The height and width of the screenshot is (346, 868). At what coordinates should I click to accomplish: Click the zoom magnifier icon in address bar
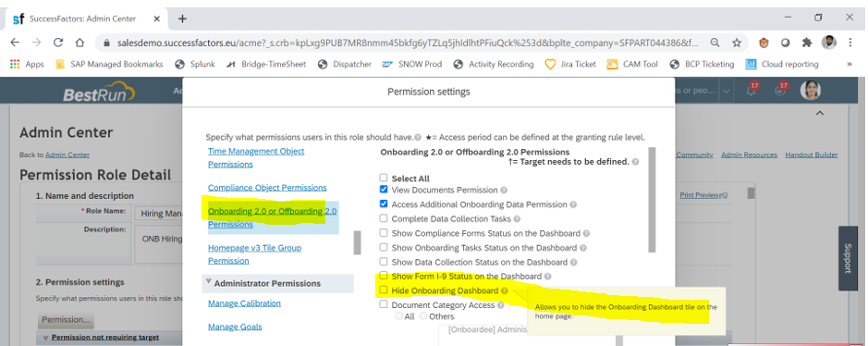click(x=715, y=43)
